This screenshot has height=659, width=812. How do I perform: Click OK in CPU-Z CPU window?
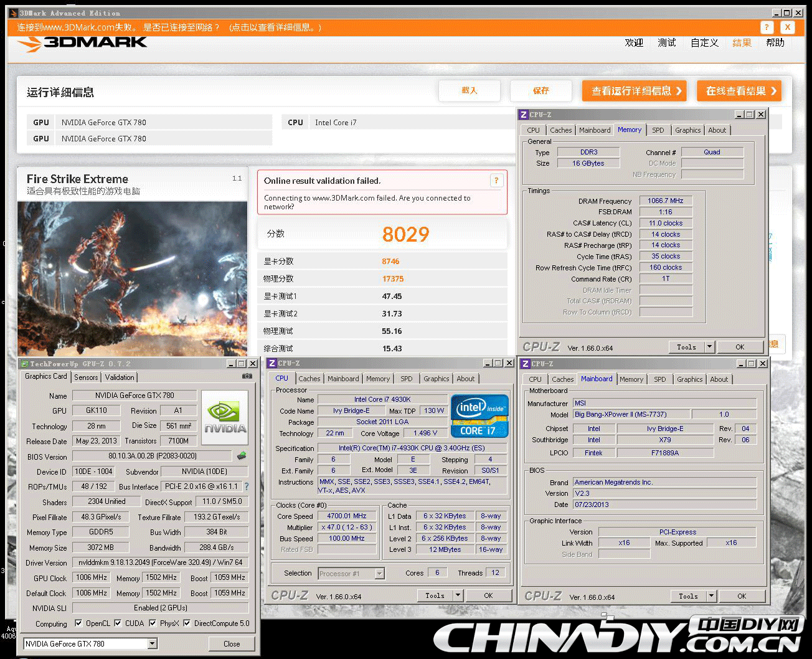(x=488, y=595)
